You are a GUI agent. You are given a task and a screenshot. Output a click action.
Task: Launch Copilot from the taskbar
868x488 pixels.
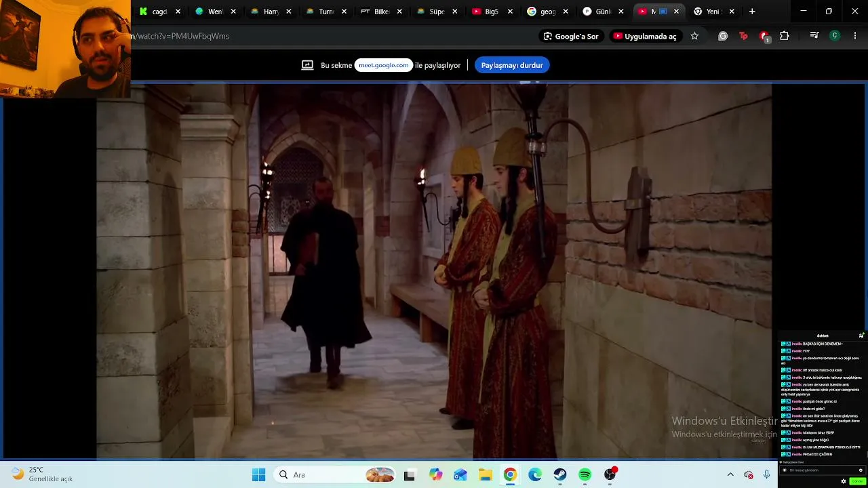pos(435,474)
